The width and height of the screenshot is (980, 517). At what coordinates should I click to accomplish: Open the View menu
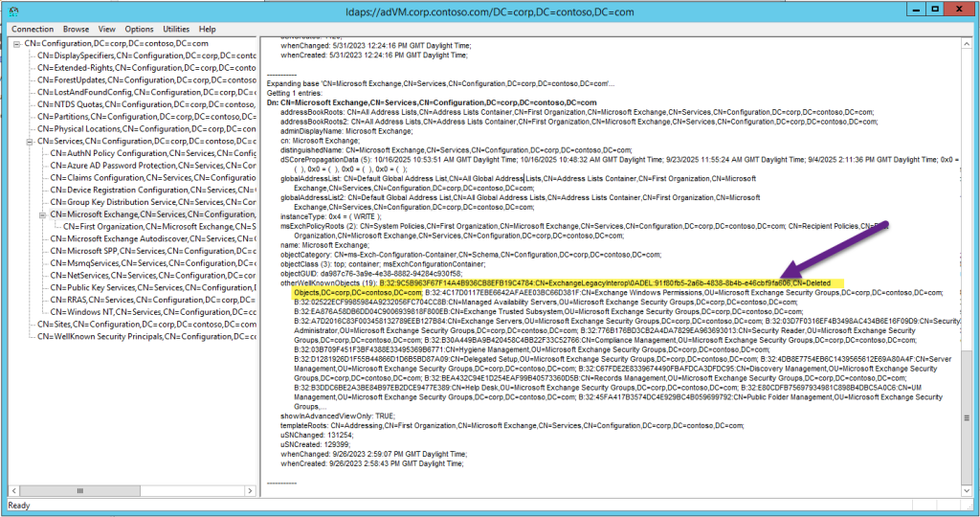pyautogui.click(x=107, y=30)
